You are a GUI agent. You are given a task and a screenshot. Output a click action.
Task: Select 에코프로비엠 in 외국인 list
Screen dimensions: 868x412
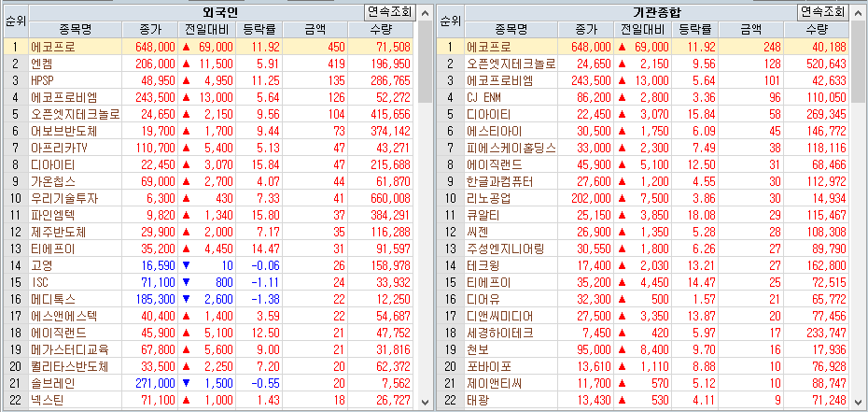click(209, 97)
